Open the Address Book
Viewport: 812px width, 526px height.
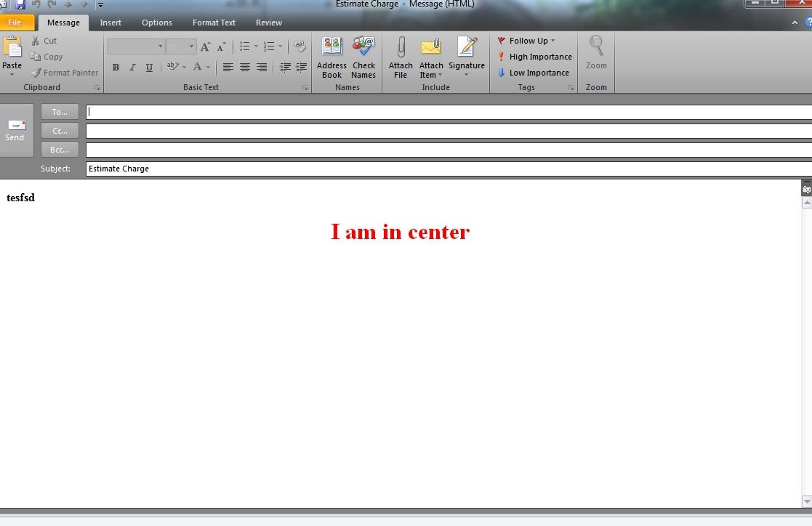pos(331,49)
